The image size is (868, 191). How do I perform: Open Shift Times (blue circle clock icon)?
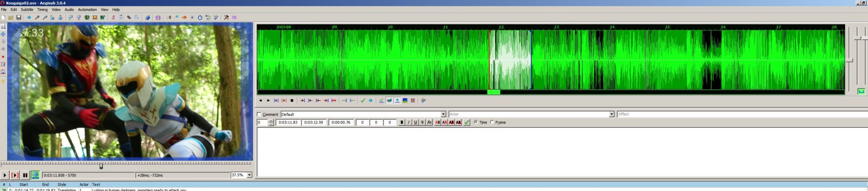point(200,17)
